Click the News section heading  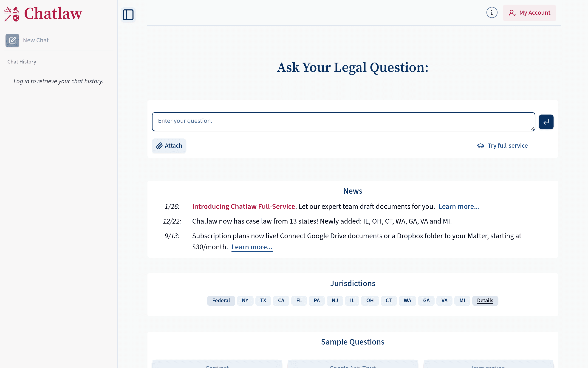click(x=353, y=191)
